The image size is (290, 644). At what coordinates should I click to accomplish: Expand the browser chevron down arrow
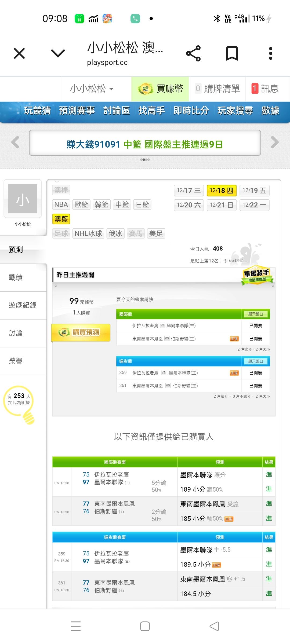[x=58, y=53]
